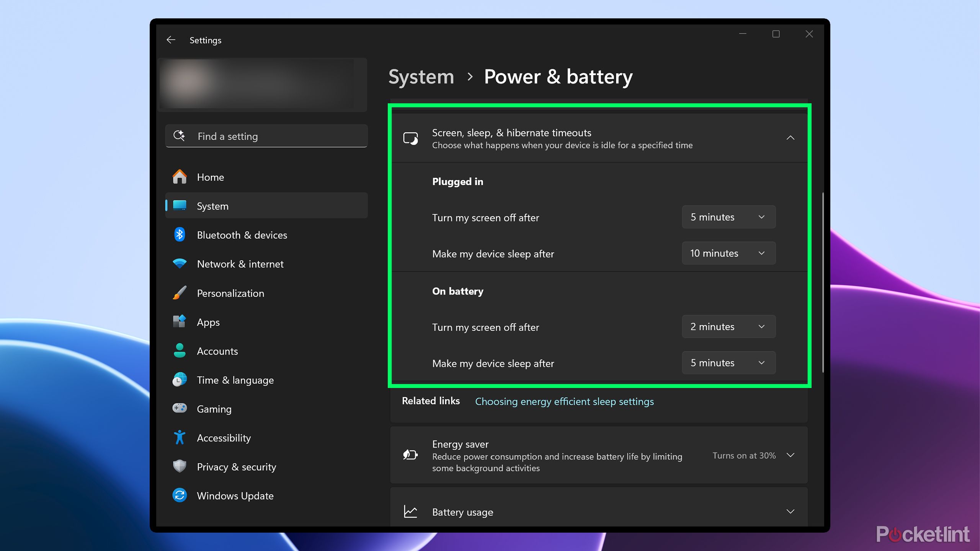Image resolution: width=980 pixels, height=551 pixels.
Task: Click the search icon in Find a setting
Action: 179,136
